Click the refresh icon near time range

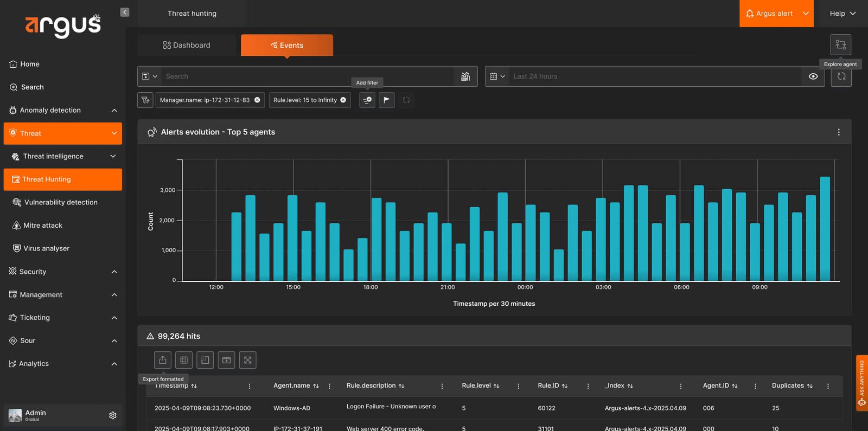(x=841, y=76)
